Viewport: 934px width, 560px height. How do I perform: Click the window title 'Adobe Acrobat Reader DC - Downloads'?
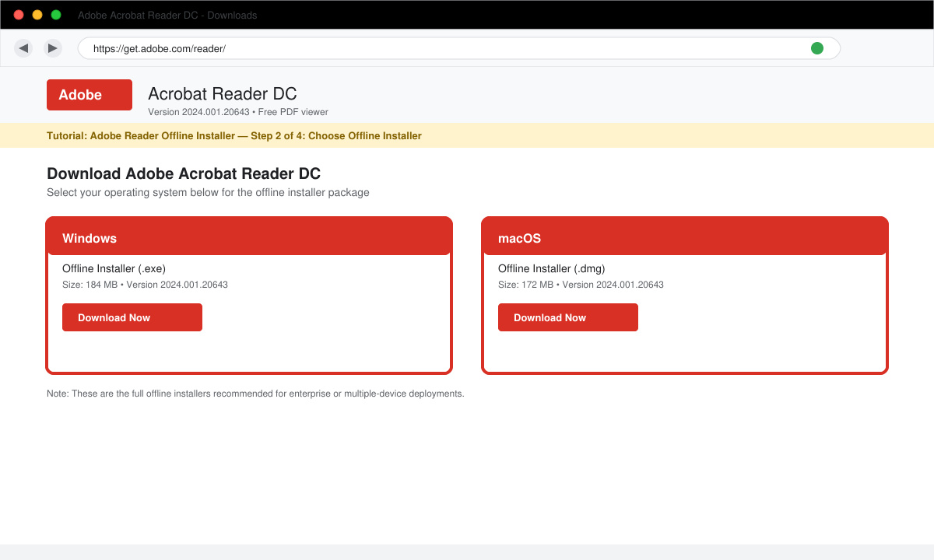167,16
